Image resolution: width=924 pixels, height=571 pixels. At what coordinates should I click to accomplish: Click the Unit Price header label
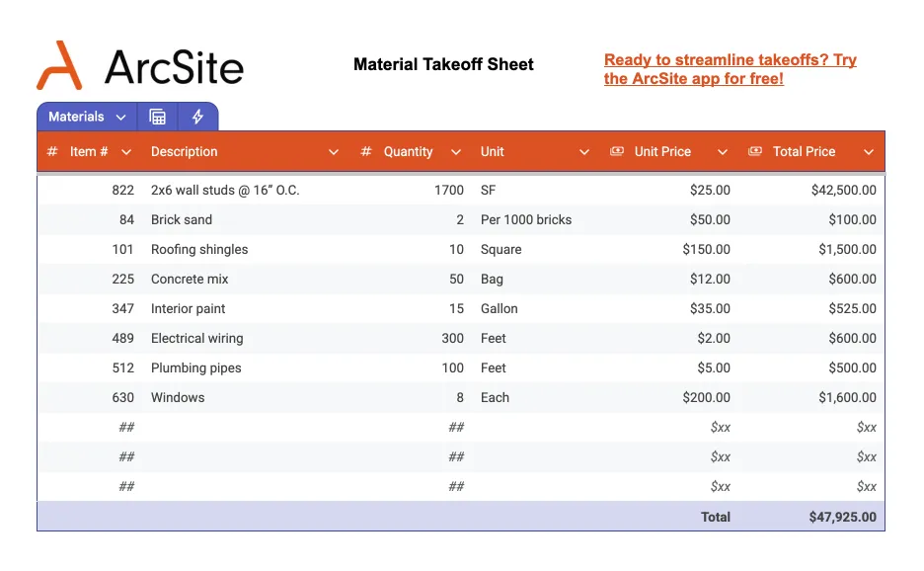[x=662, y=151]
